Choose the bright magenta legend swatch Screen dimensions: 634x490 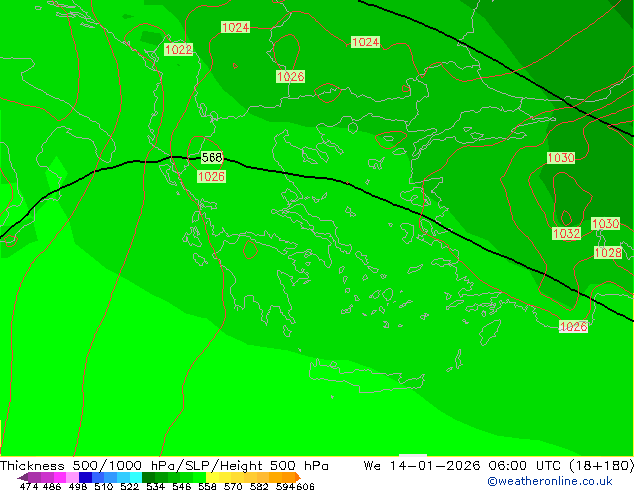[x=60, y=477]
